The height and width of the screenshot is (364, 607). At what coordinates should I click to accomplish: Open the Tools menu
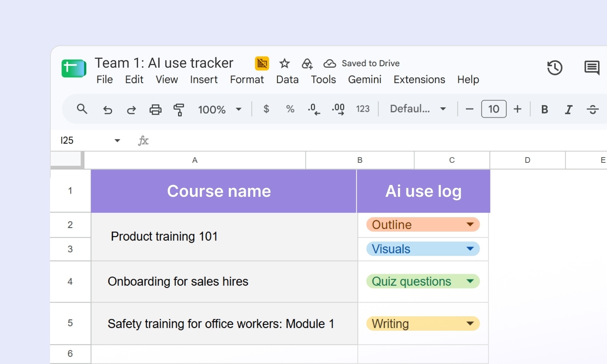tap(323, 80)
